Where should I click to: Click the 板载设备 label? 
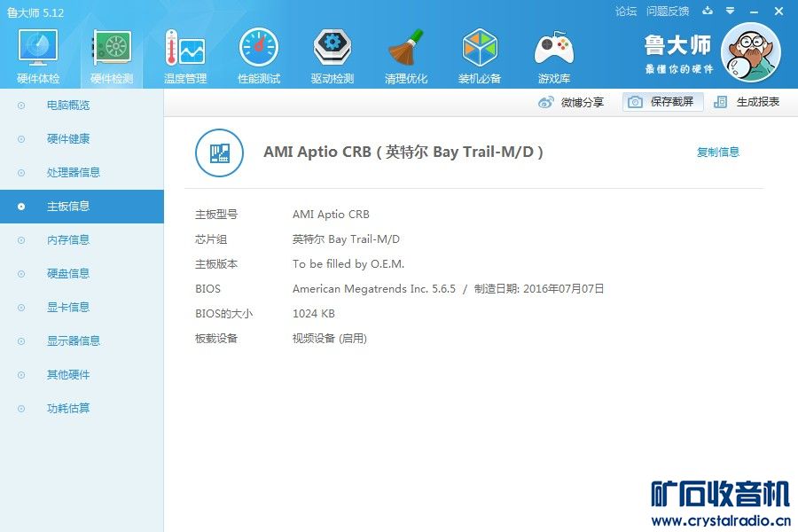coord(216,339)
